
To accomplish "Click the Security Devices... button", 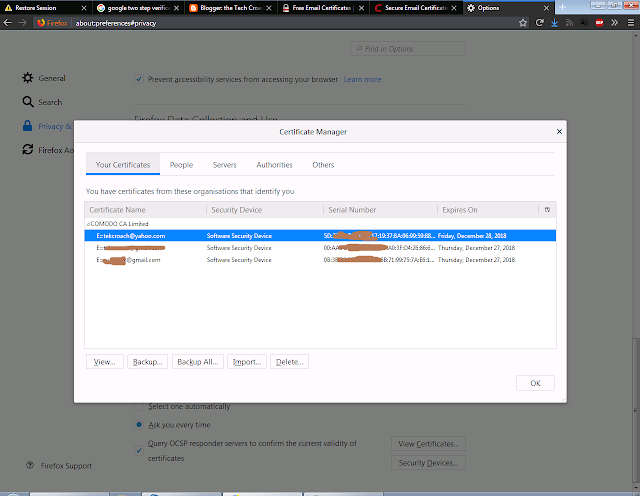I will pos(428,463).
